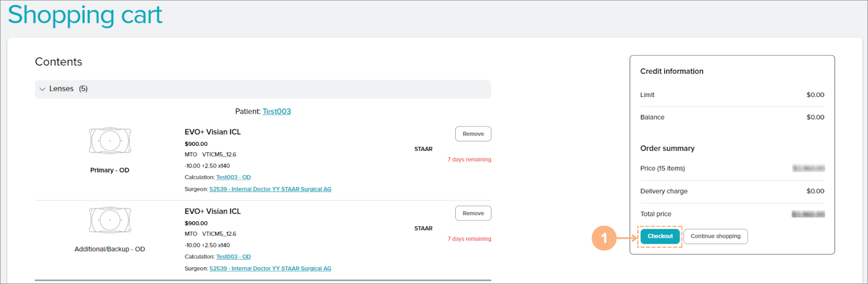868x284 pixels.
Task: Click the Primary - OD label
Action: (109, 170)
